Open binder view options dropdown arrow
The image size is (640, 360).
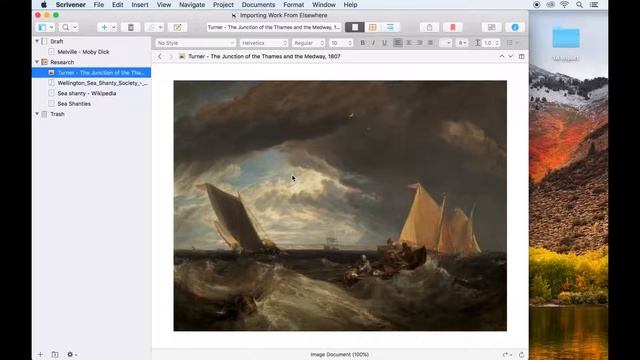pos(51,27)
